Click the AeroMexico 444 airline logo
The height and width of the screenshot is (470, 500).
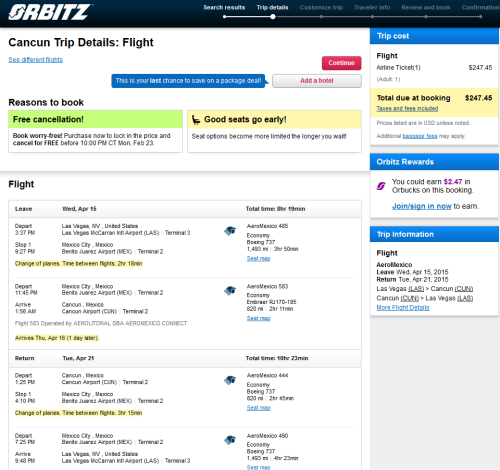tap(230, 380)
